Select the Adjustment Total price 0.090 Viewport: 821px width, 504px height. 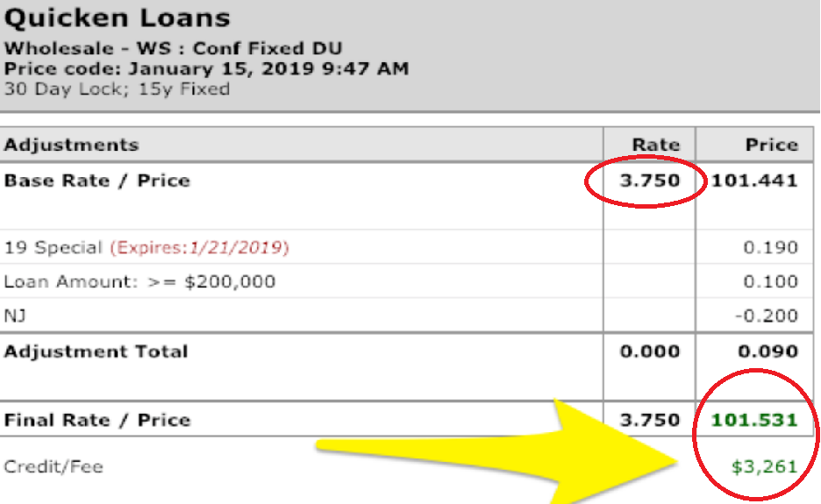(x=769, y=352)
